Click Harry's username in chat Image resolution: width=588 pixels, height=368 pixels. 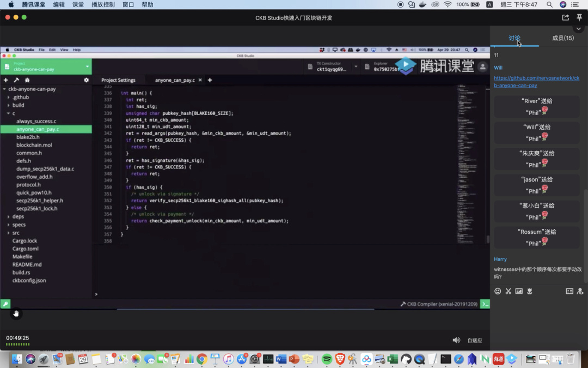pos(500,259)
